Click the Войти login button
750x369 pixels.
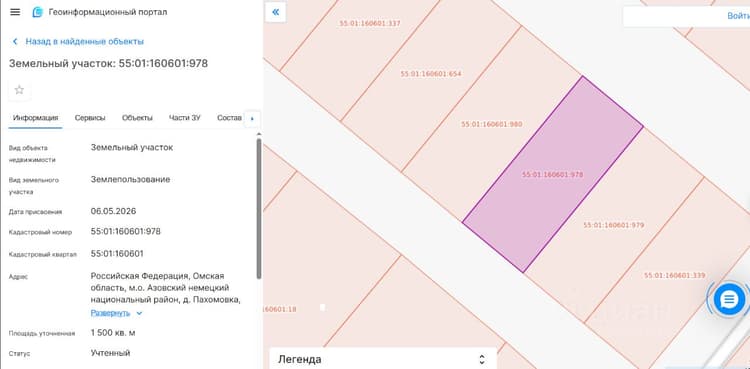point(738,16)
